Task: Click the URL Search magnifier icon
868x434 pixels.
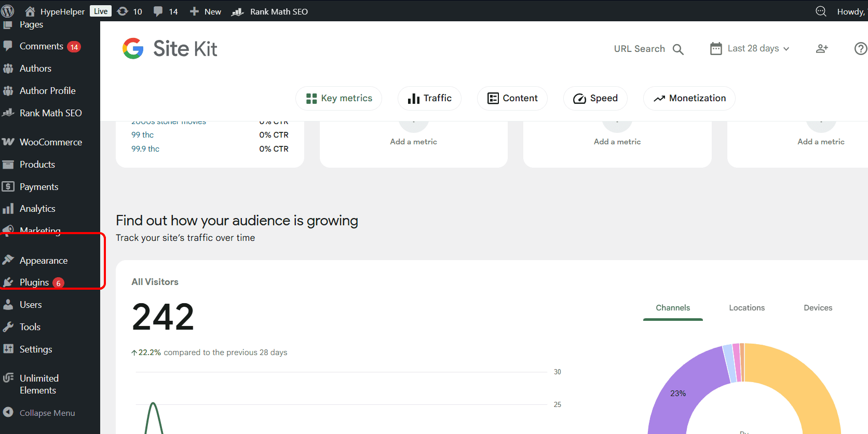Action: coord(678,49)
